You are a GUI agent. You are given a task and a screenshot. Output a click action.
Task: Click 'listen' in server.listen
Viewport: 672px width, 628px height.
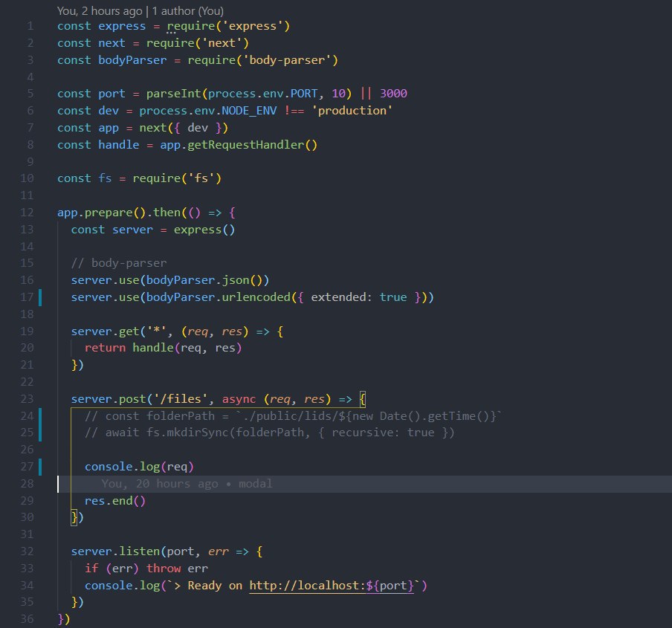(139, 551)
